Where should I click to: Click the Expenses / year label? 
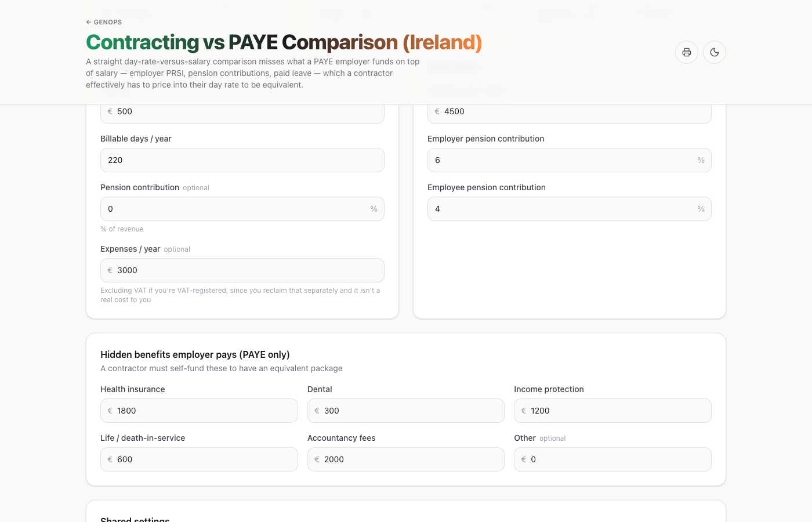tap(130, 249)
